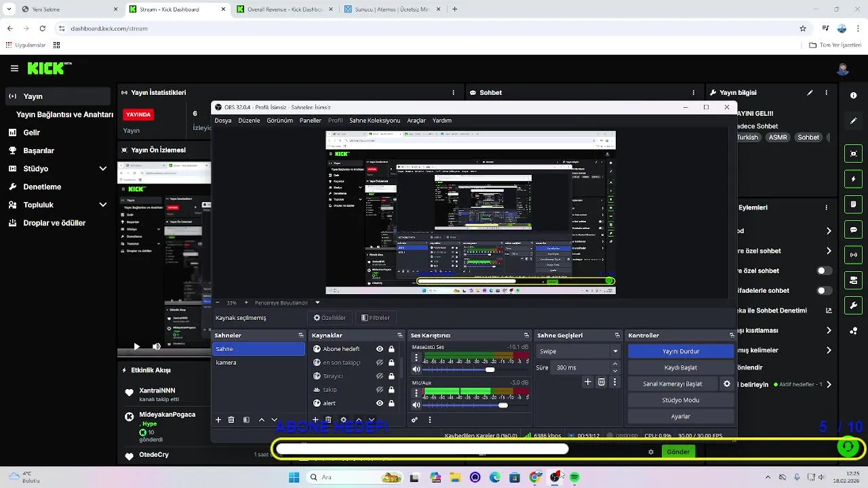The height and width of the screenshot is (488, 868).
Task: Play the Yayın Ön İzlemesi preview
Action: coord(136,346)
